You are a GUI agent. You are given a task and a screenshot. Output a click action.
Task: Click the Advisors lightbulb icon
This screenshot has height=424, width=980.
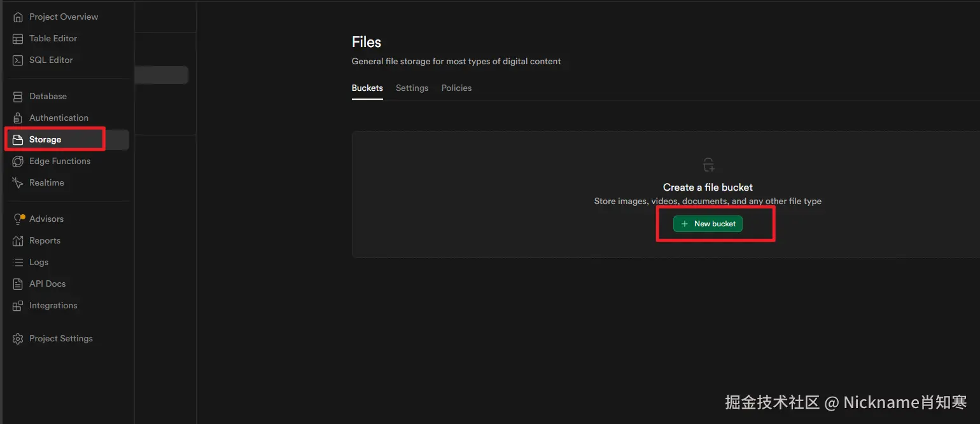pos(18,219)
